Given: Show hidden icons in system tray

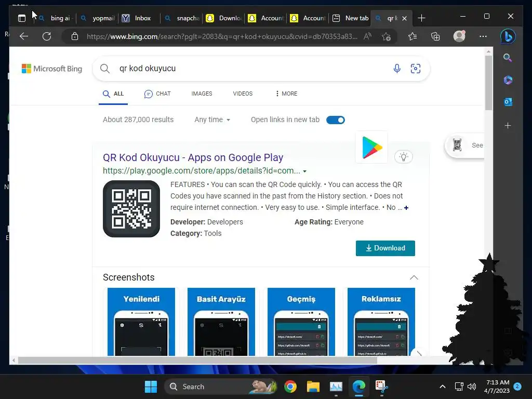Looking at the screenshot, I should 443,387.
